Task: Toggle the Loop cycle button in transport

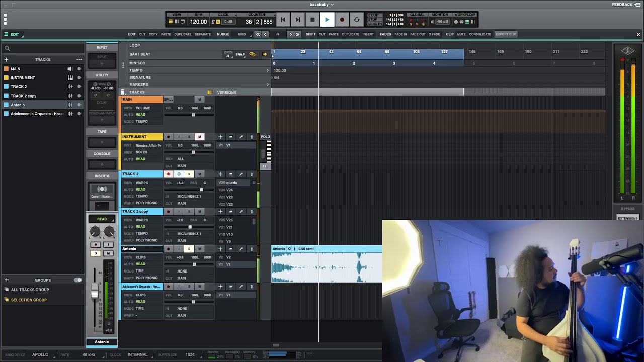Action: click(x=357, y=20)
